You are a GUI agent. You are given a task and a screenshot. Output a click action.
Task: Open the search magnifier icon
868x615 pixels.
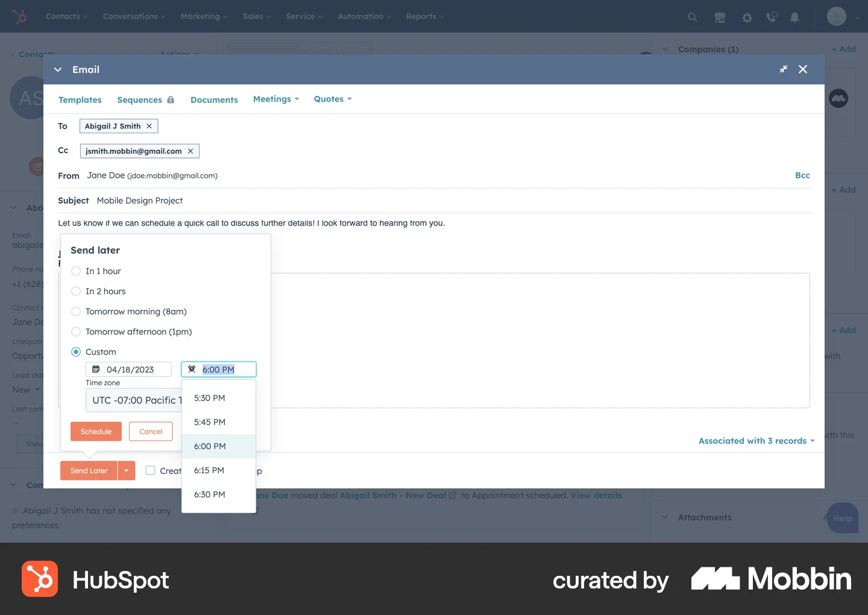[x=693, y=17]
